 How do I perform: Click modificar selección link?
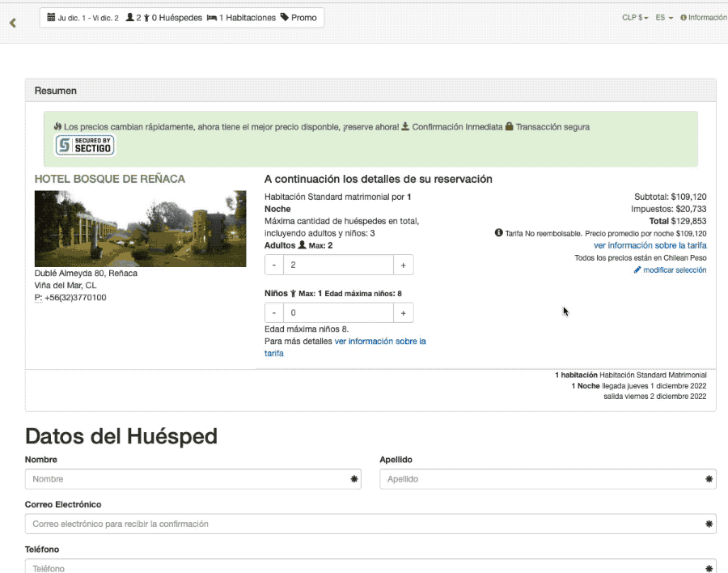675,270
